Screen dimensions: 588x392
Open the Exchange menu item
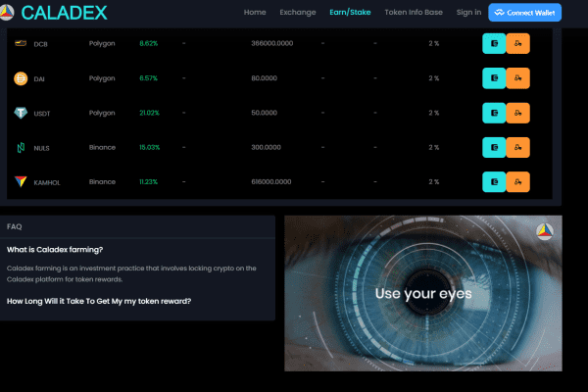tap(298, 13)
